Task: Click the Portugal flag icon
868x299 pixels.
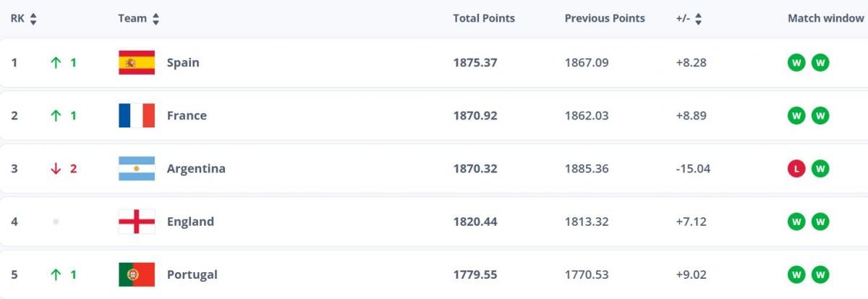Action: (x=137, y=275)
